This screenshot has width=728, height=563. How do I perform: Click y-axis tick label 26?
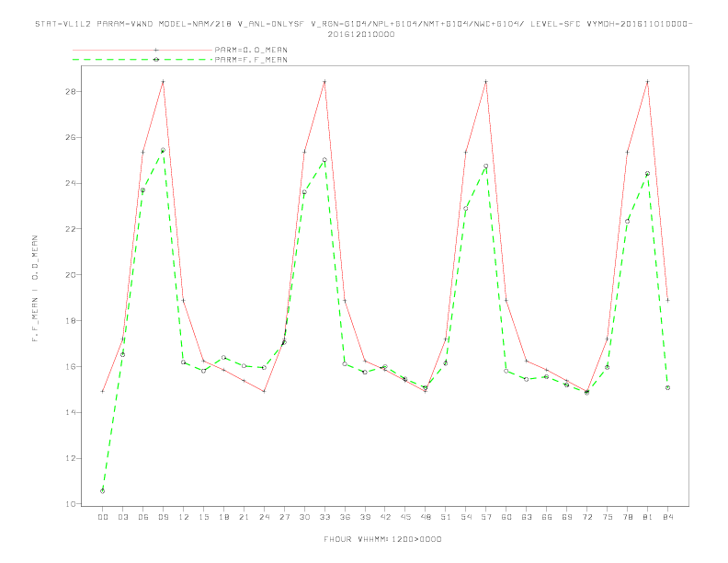pyautogui.click(x=71, y=137)
